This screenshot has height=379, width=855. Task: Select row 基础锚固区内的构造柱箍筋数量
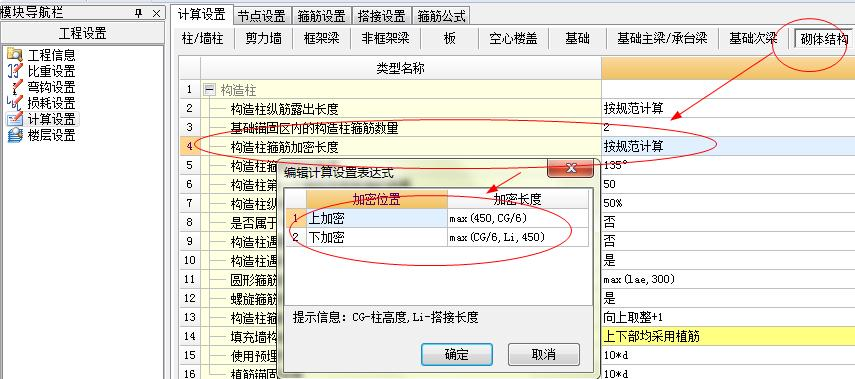401,128
